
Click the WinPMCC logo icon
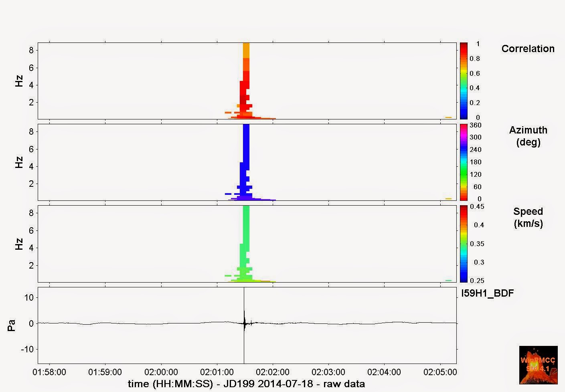click(538, 365)
